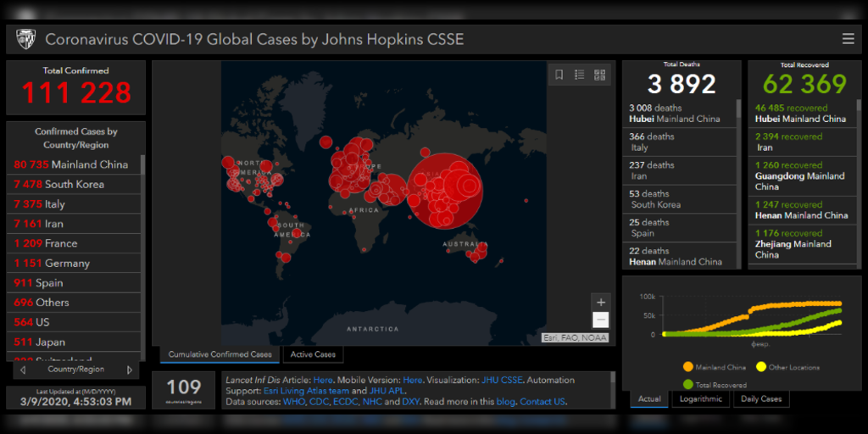
Task: Zoom in on the map with plus
Action: pos(601,303)
